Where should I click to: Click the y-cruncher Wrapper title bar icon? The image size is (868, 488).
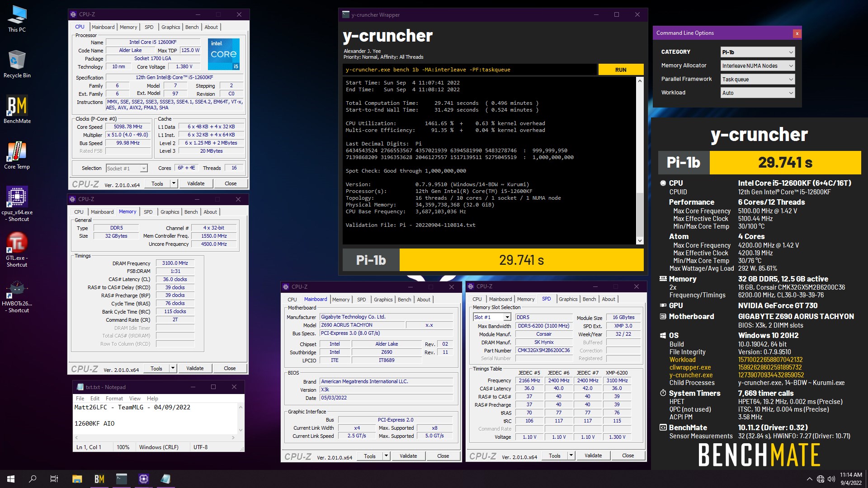pos(346,14)
